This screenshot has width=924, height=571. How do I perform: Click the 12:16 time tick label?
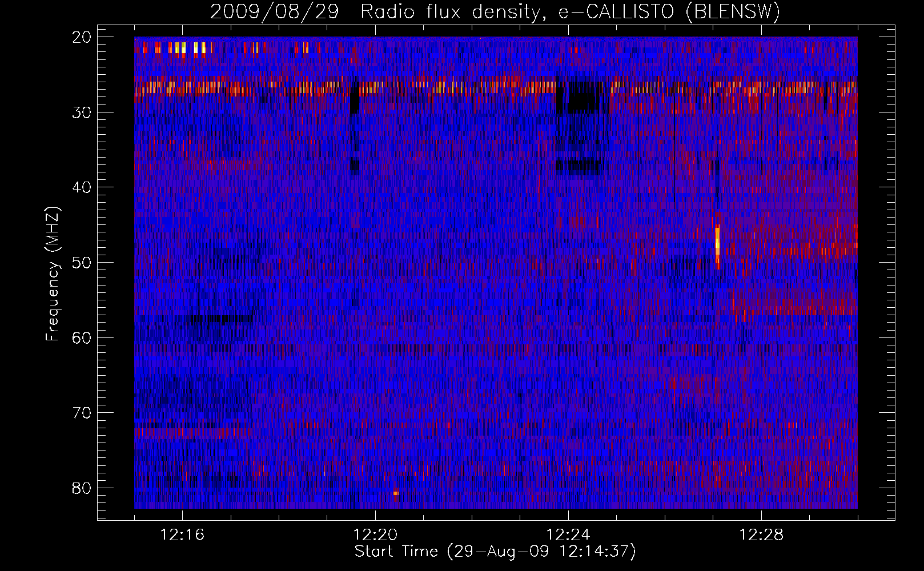click(x=182, y=535)
